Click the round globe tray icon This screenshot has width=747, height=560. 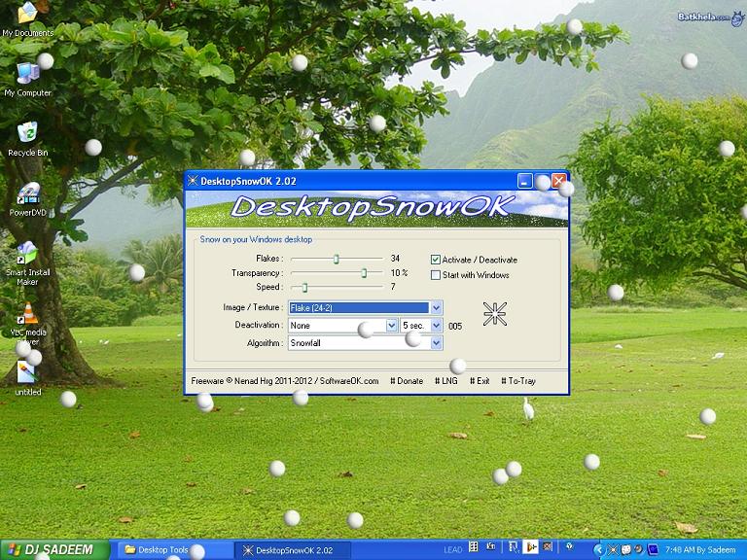pos(639,549)
